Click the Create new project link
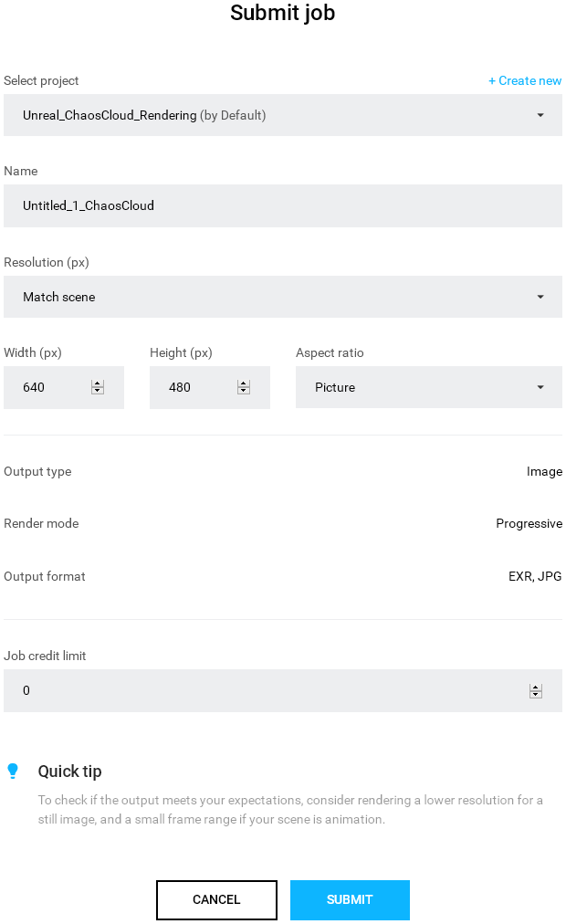 tap(525, 80)
